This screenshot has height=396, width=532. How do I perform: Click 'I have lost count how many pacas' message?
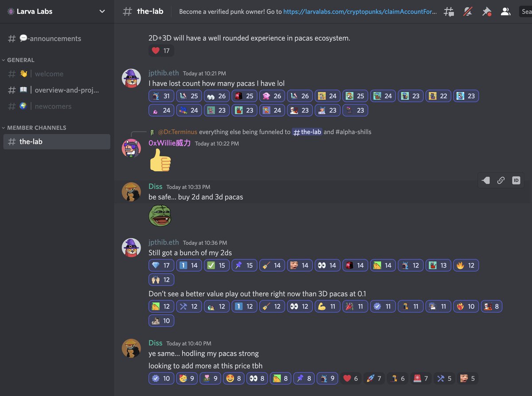pyautogui.click(x=216, y=83)
